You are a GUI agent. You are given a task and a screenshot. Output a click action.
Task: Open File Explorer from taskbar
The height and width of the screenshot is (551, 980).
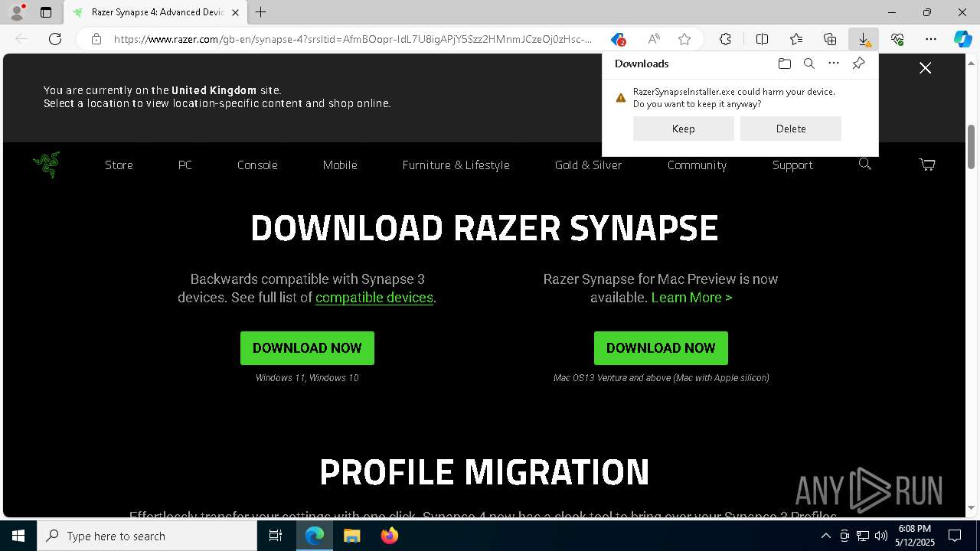pos(351,536)
